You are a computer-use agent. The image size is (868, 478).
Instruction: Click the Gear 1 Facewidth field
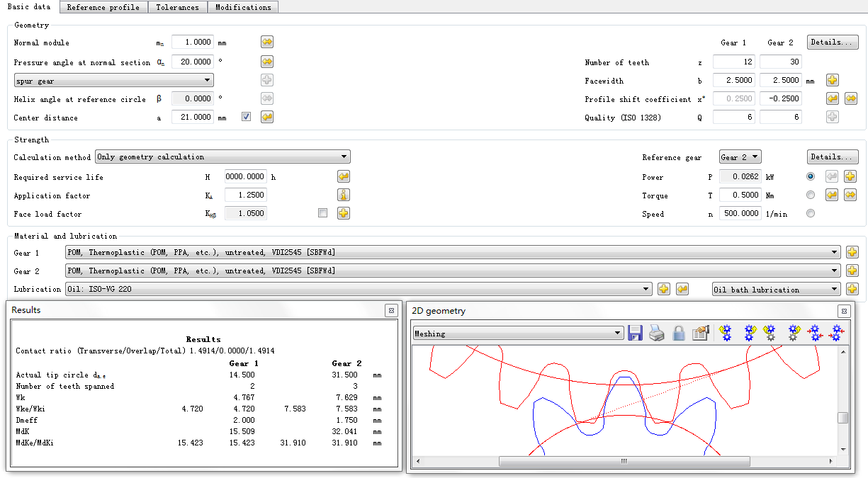pos(734,80)
